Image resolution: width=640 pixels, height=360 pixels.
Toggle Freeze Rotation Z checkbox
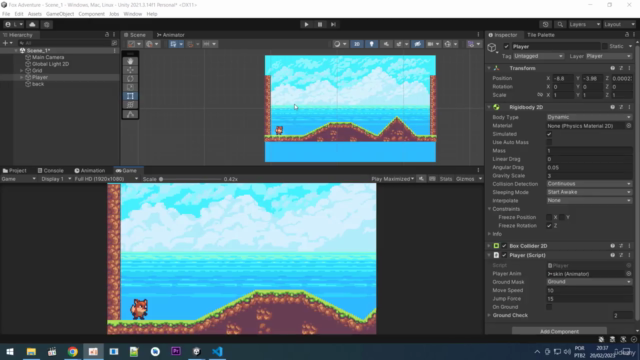click(x=549, y=226)
